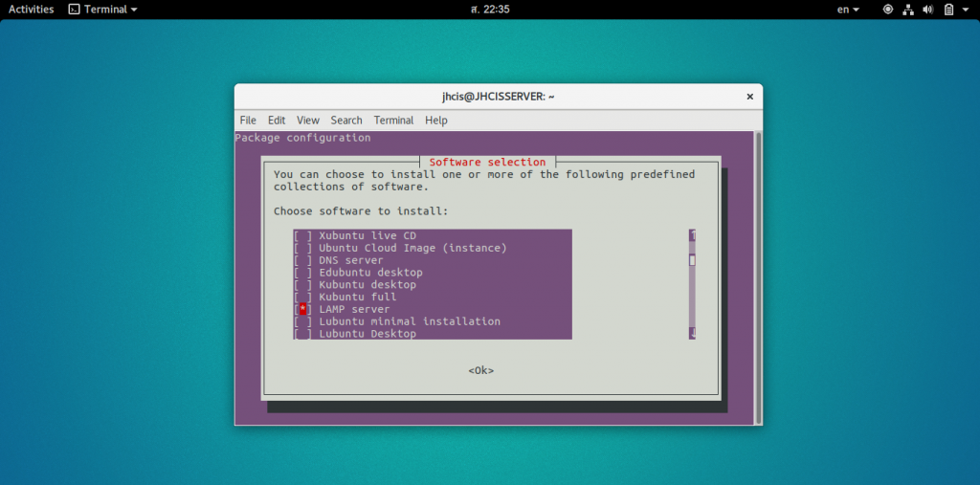
Task: Click the Package configuration heading text
Action: pos(303,138)
